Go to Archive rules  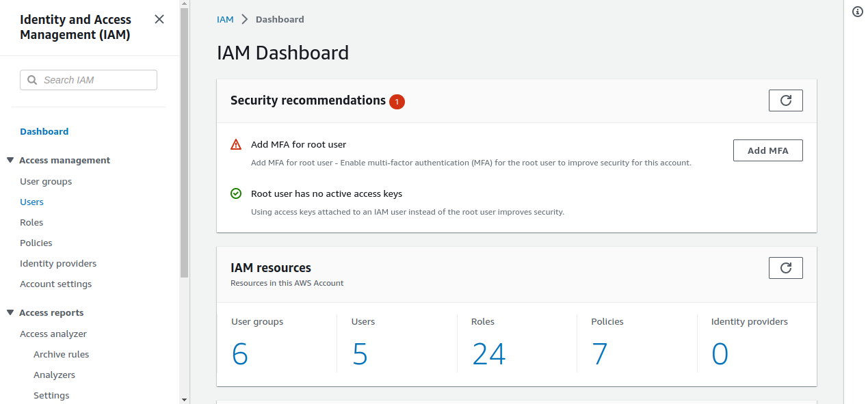62,354
